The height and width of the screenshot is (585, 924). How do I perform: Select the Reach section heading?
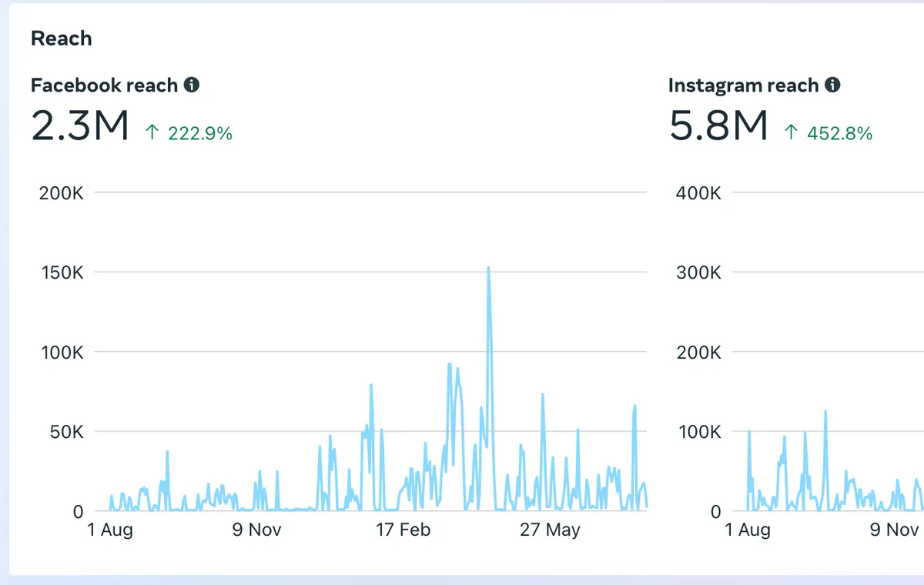click(61, 38)
